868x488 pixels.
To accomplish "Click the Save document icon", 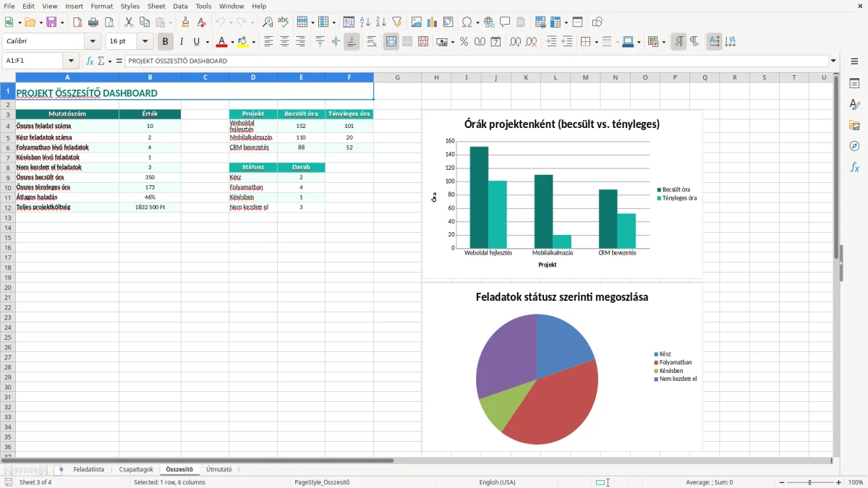I will click(51, 22).
